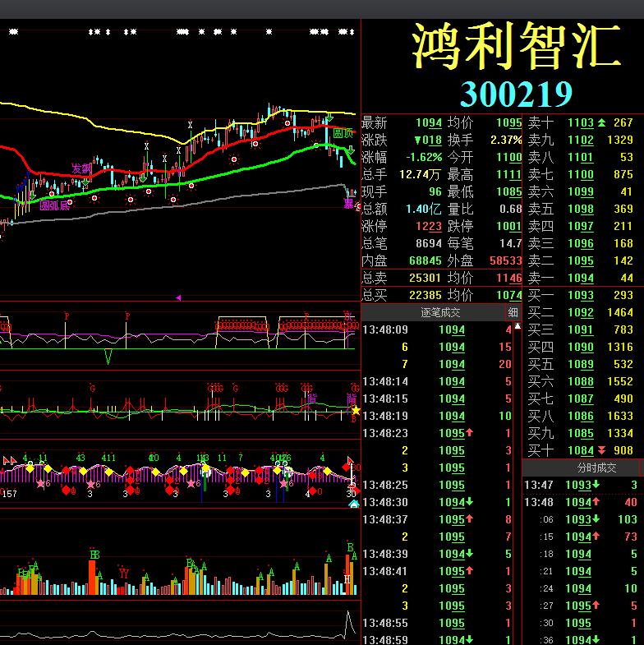This screenshot has width=644, height=645.
Task: Click the 鸿利智汇 stock name title
Action: pyautogui.click(x=516, y=45)
